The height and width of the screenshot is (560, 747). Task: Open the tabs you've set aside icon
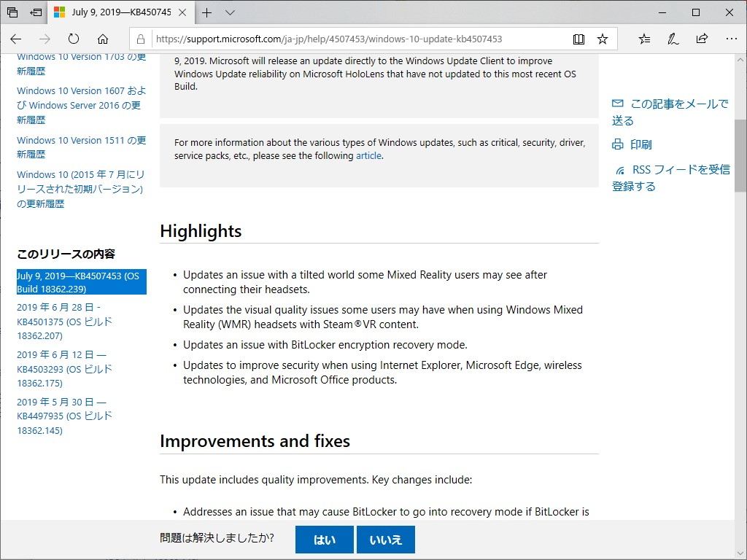tap(13, 12)
